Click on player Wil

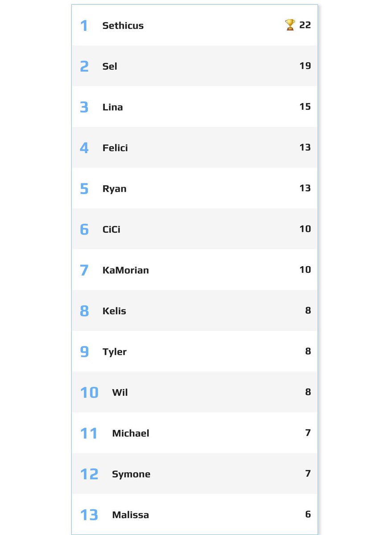(x=120, y=392)
